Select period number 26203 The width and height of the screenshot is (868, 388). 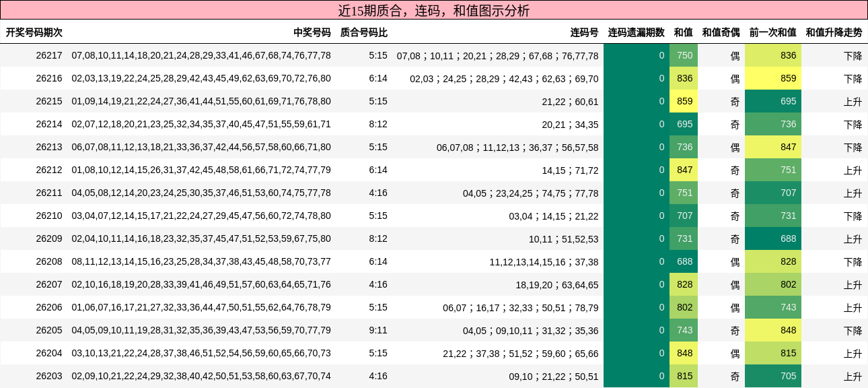click(49, 376)
